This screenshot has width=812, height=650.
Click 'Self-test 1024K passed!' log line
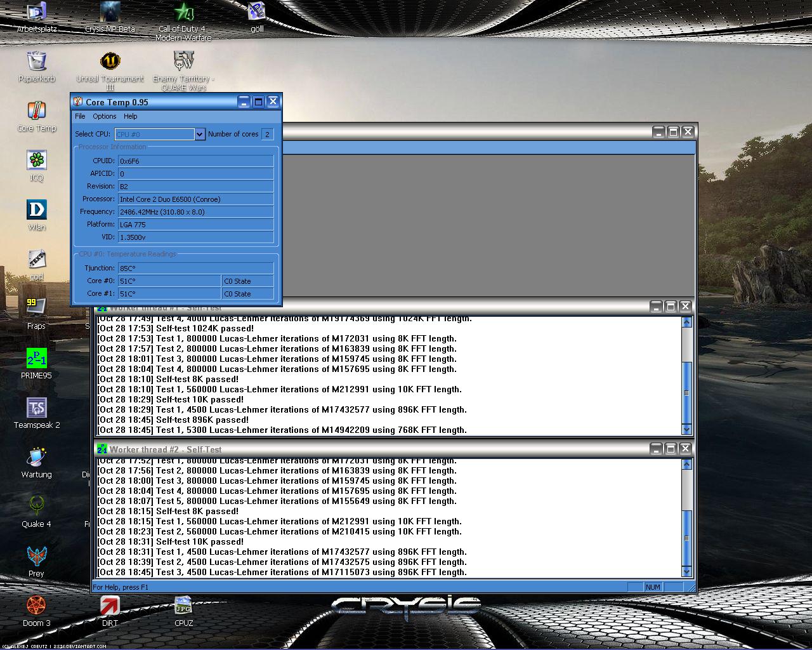pos(176,328)
